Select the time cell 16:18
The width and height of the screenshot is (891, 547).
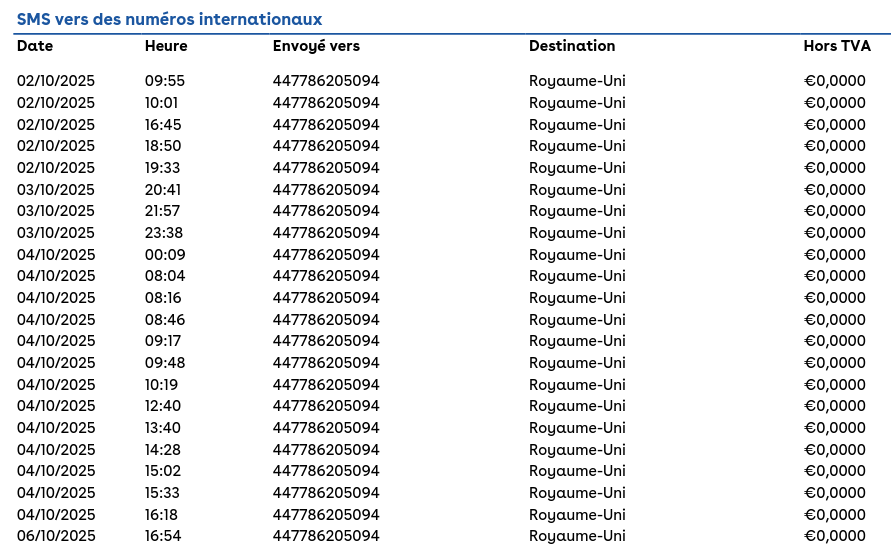(161, 515)
